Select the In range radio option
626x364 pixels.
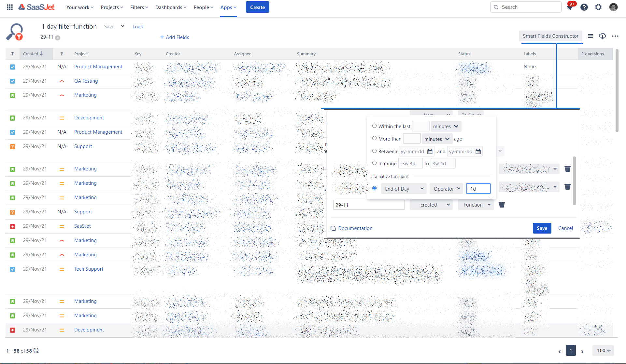point(375,163)
